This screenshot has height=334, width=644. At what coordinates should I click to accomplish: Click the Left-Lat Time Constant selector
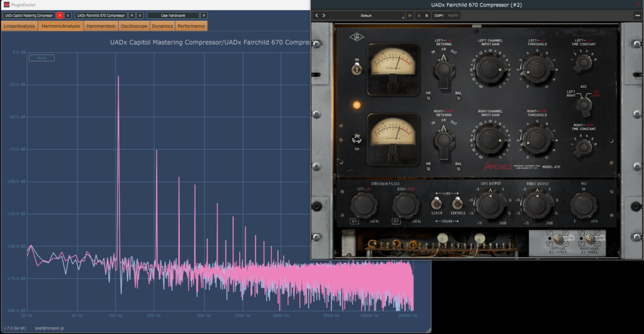coord(583,64)
